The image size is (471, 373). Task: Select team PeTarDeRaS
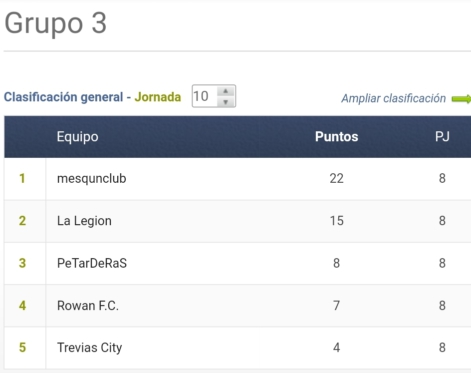click(x=92, y=263)
